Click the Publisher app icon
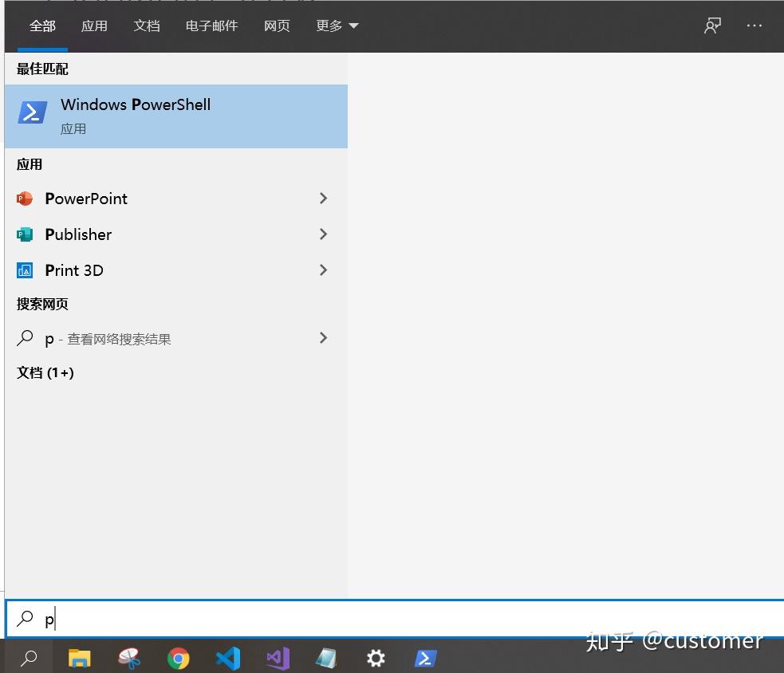Screen dimensions: 784x673 pyautogui.click(x=25, y=234)
